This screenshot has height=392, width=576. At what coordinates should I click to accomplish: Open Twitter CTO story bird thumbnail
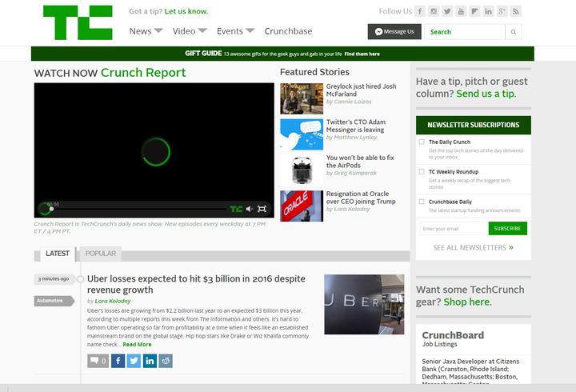click(x=302, y=134)
